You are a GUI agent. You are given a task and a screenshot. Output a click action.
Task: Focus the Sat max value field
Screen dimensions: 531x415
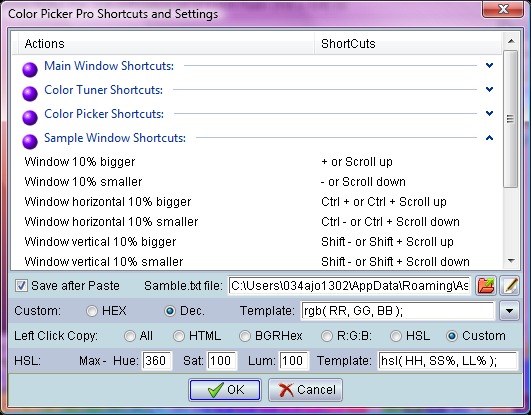[x=222, y=360]
